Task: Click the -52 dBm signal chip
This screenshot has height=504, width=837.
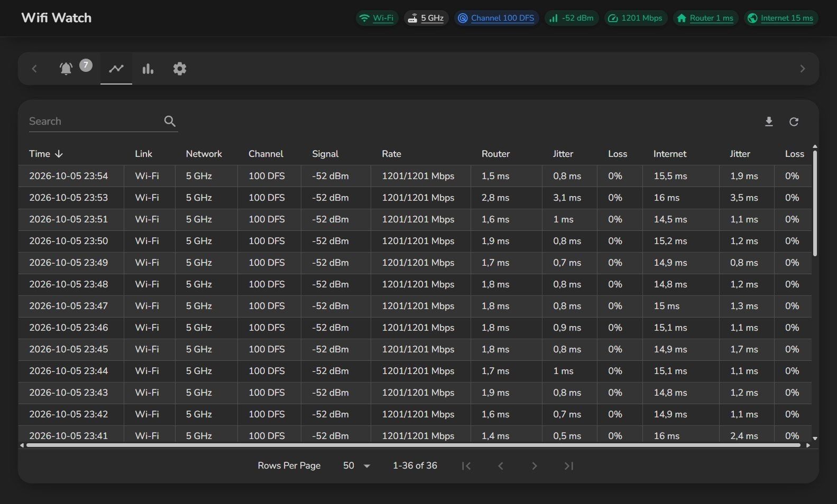Action: 572,18
